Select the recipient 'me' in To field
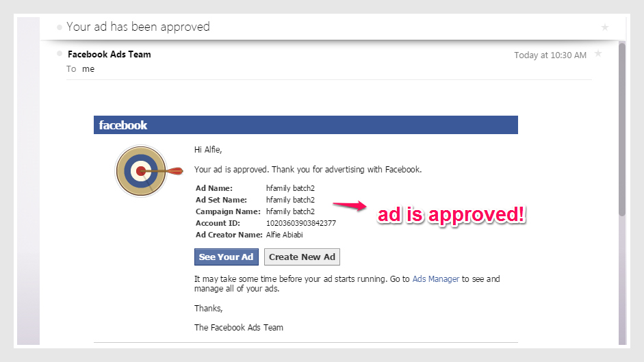The height and width of the screenshot is (362, 644). click(88, 69)
